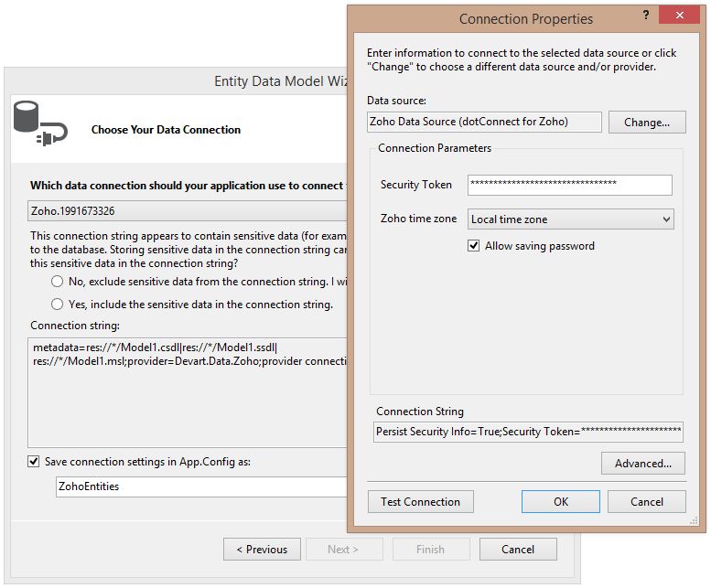Click into the Security Token field
Image resolution: width=711 pixels, height=588 pixels.
[569, 185]
